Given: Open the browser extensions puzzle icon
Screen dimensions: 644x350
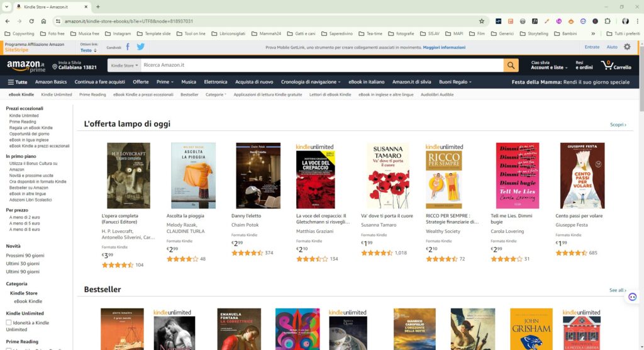Looking at the screenshot, I should pos(608,21).
